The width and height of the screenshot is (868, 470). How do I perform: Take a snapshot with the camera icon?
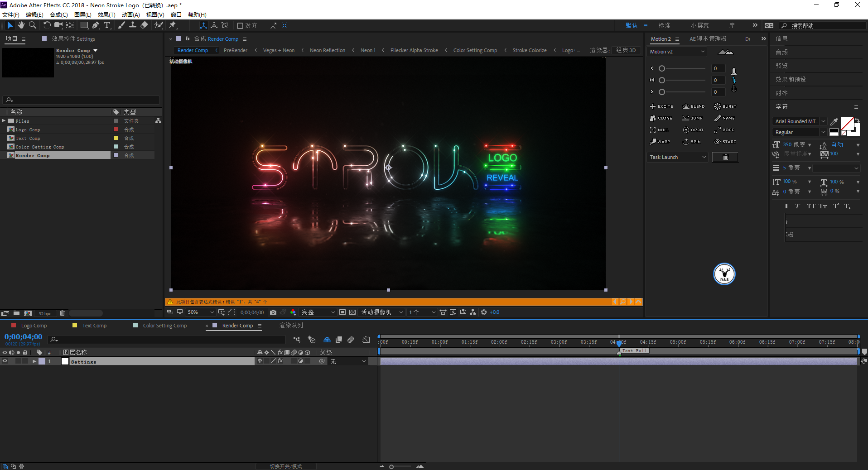point(273,312)
